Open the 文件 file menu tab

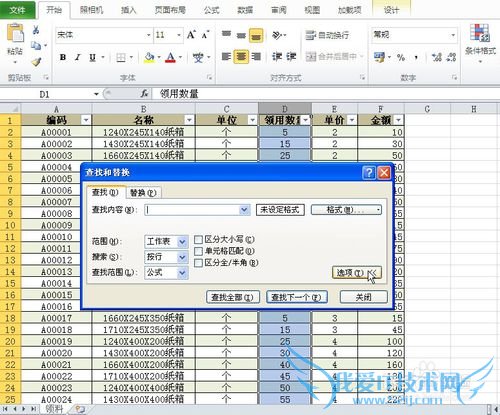(x=17, y=10)
